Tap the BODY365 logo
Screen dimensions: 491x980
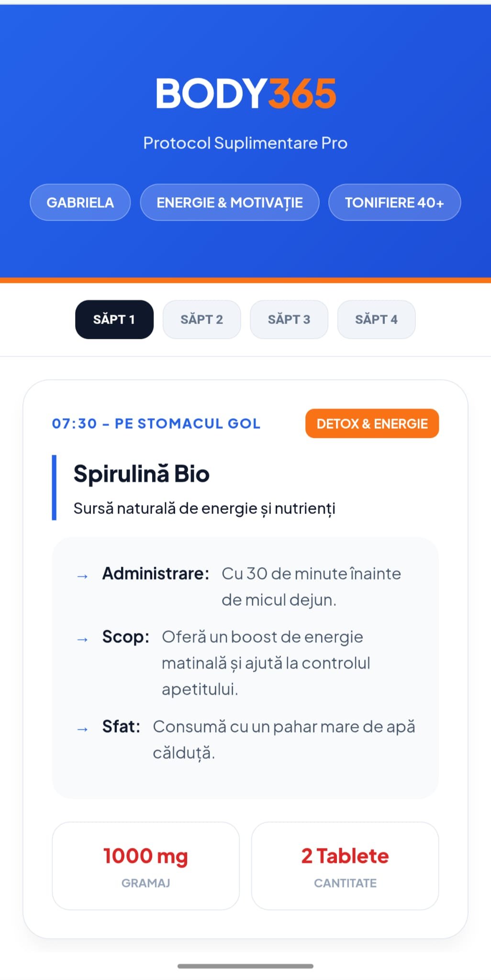[245, 93]
